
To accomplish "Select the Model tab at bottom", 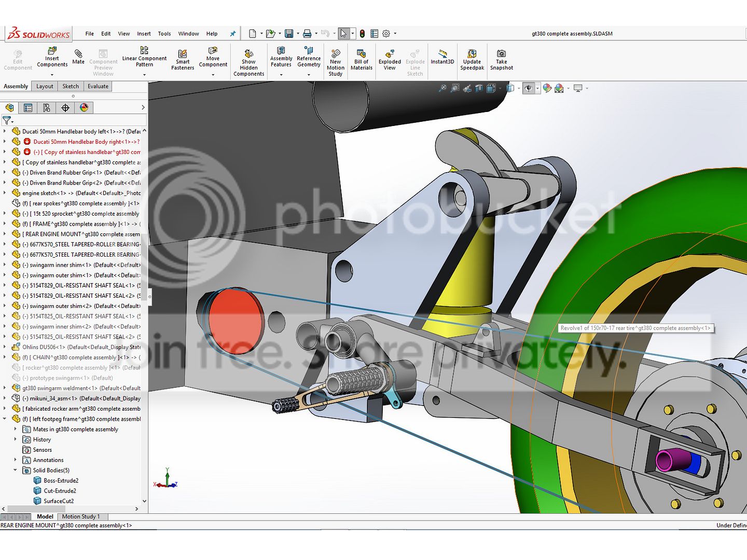I will 45,516.
